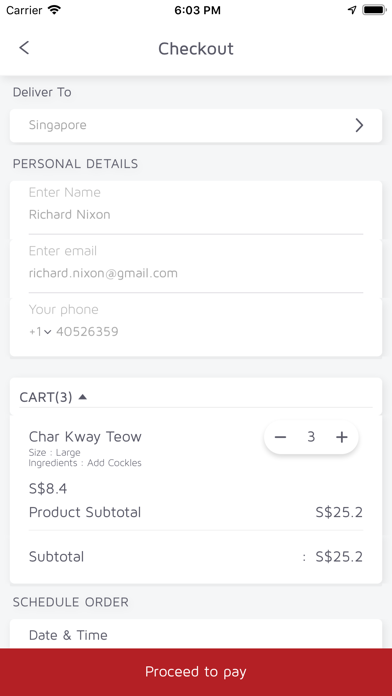
Task: Collapse the CART(3) section triangle
Action: (x=82, y=397)
